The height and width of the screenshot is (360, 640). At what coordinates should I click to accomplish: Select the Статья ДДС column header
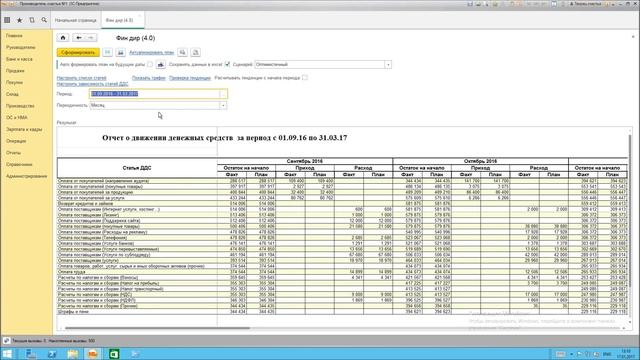(137, 168)
